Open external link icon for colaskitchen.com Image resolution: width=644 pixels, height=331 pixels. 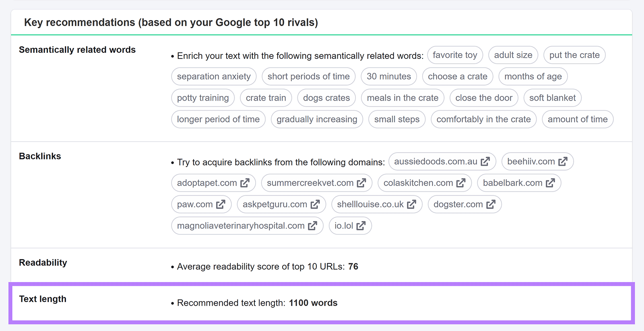(x=461, y=183)
